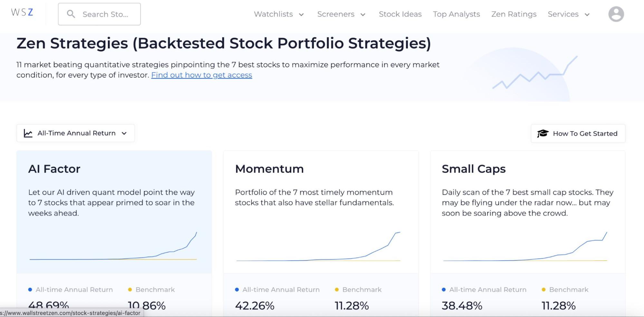The width and height of the screenshot is (644, 317).
Task: Follow the 'Find out how to get access' link
Action: 202,75
